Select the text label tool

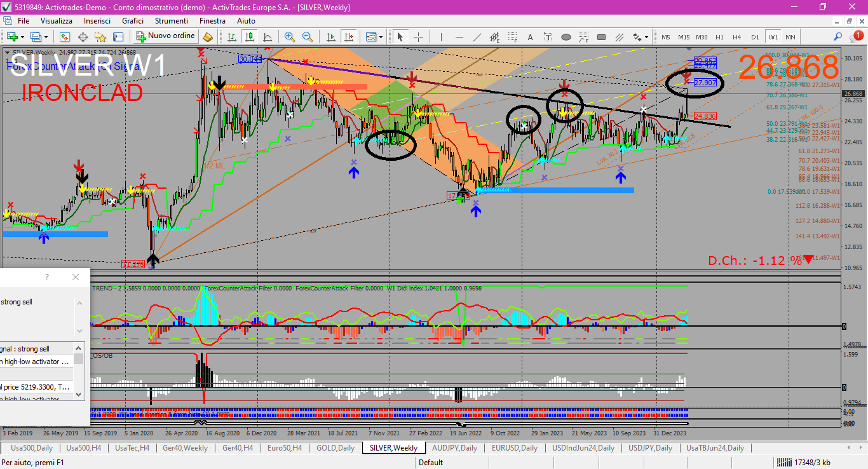tap(548, 37)
